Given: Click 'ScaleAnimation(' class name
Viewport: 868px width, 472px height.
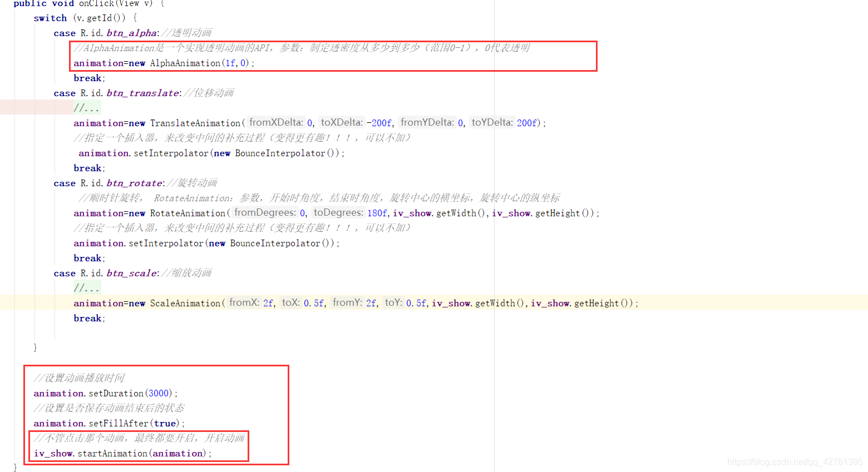Looking at the screenshot, I should [188, 303].
